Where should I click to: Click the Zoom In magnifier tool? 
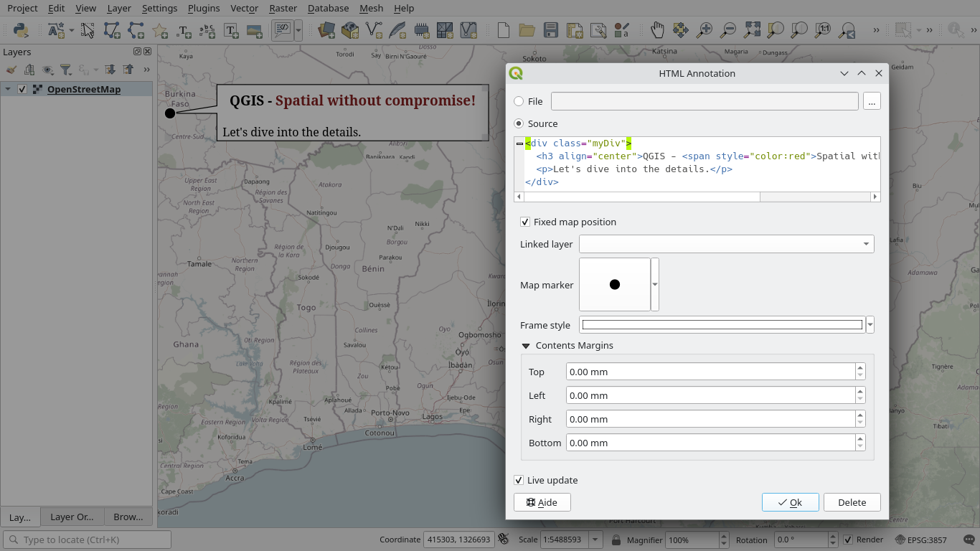click(x=705, y=30)
